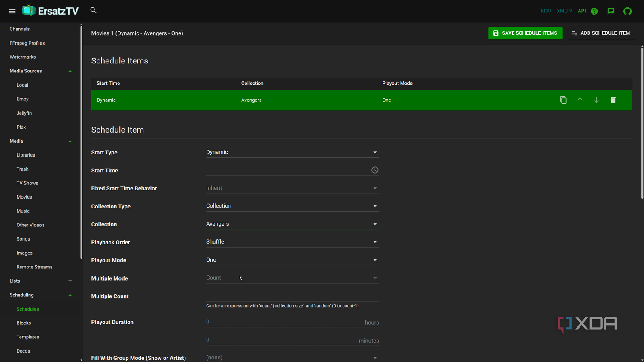Open Blocks under Scheduling
Image resolution: width=644 pixels, height=362 pixels.
click(24, 323)
